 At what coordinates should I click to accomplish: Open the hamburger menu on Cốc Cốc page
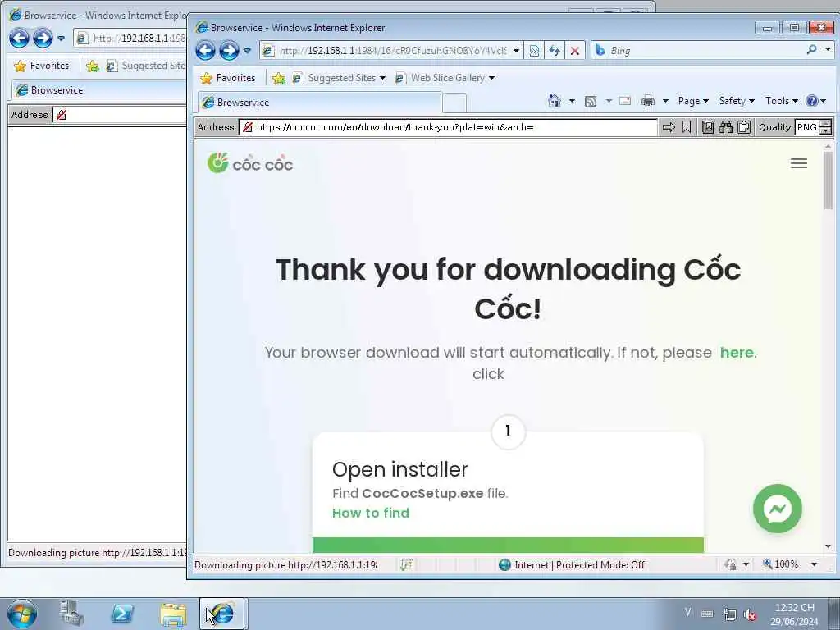tap(799, 163)
